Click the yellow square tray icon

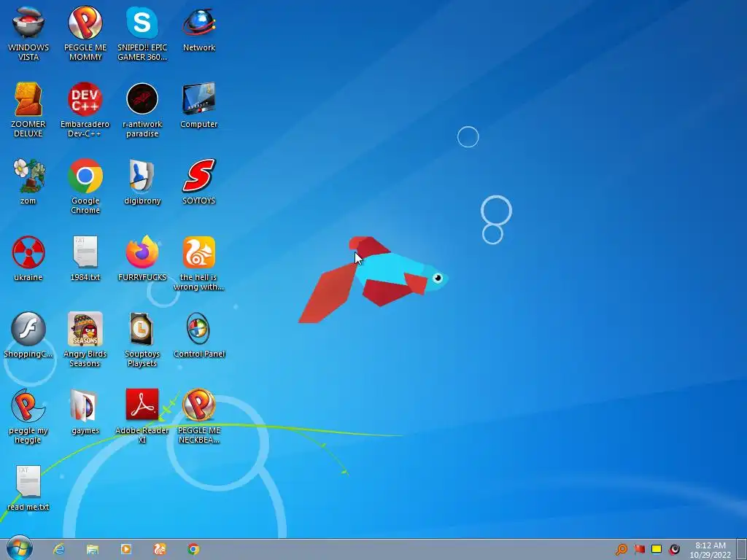point(657,549)
